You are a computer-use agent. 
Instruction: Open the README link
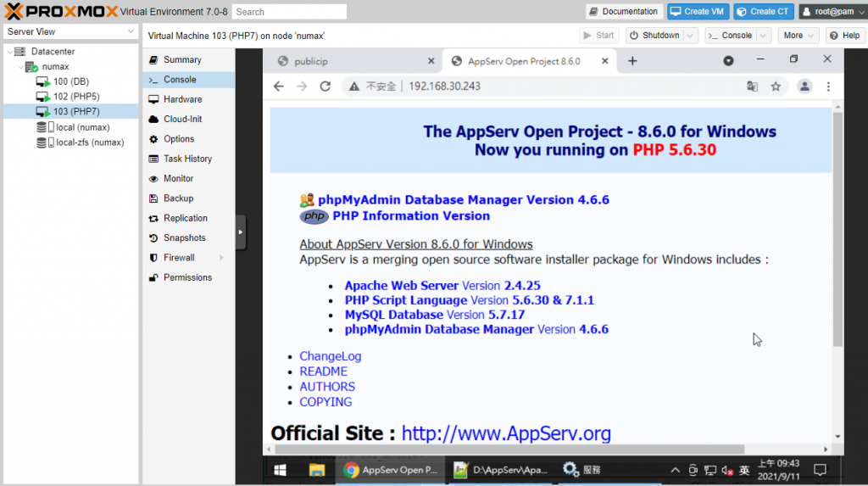coord(323,371)
